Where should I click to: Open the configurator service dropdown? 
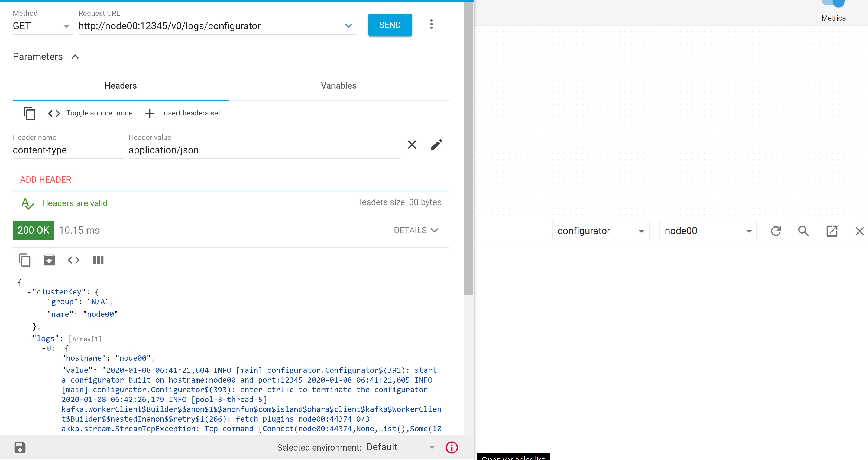601,231
